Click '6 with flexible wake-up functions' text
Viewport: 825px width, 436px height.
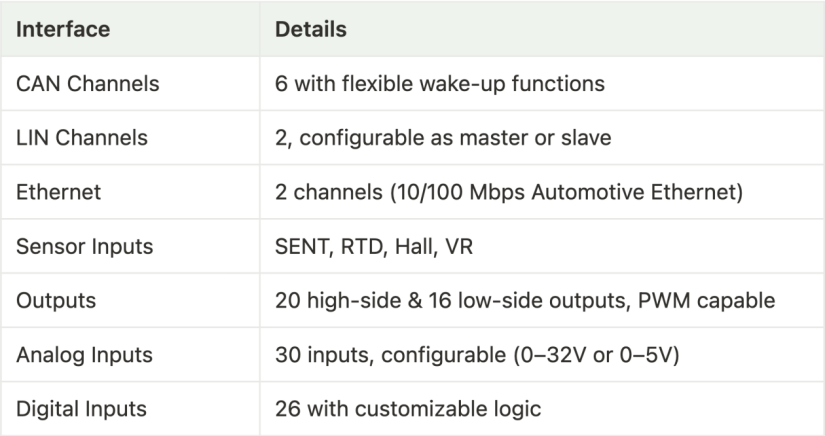[439, 83]
